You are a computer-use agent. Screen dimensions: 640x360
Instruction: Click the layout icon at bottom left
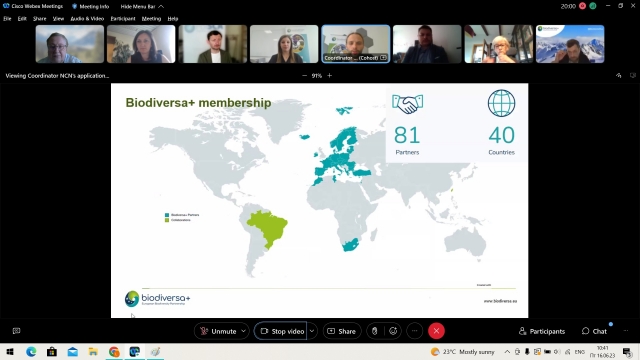point(16,331)
